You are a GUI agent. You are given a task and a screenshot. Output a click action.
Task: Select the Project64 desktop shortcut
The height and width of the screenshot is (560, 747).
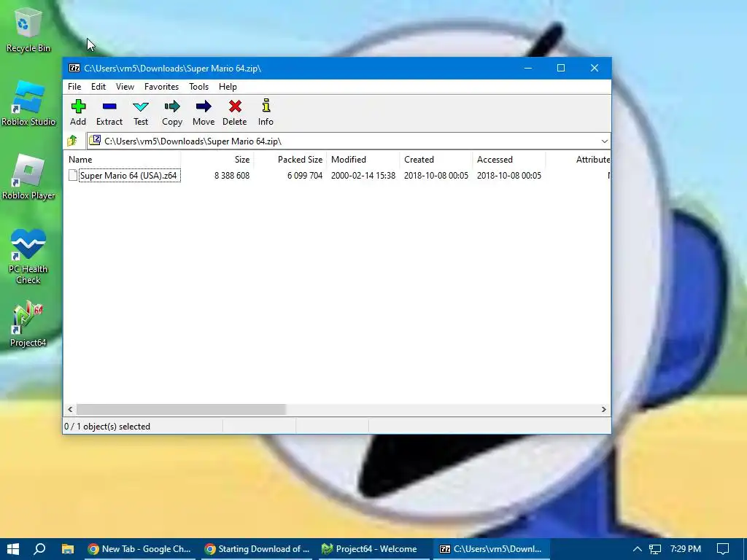tap(28, 324)
